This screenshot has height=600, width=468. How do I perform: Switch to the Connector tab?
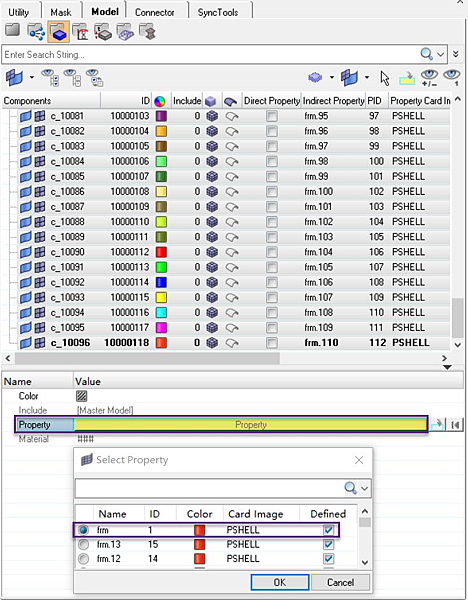(155, 12)
